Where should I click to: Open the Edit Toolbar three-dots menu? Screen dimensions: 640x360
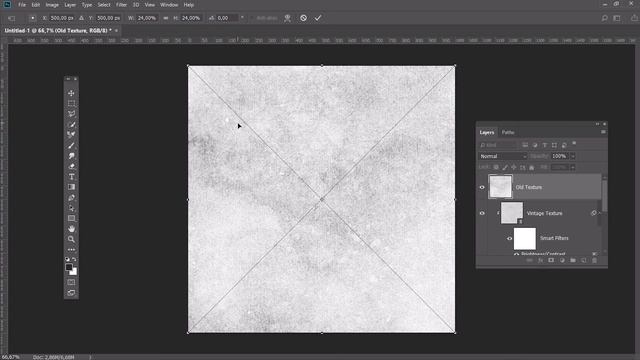[x=71, y=249]
